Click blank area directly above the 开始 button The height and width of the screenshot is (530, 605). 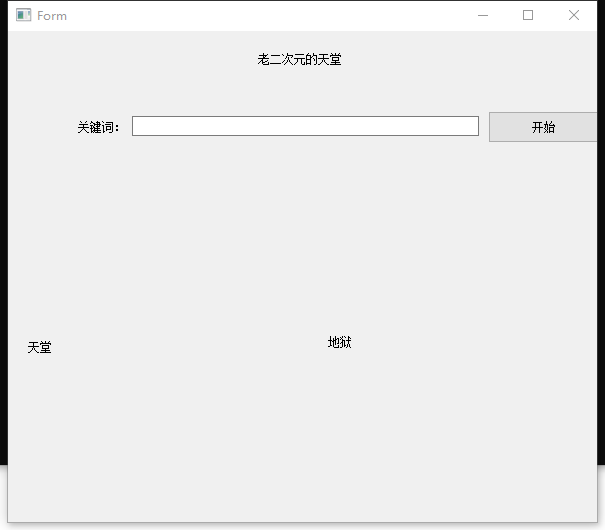pyautogui.click(x=542, y=85)
